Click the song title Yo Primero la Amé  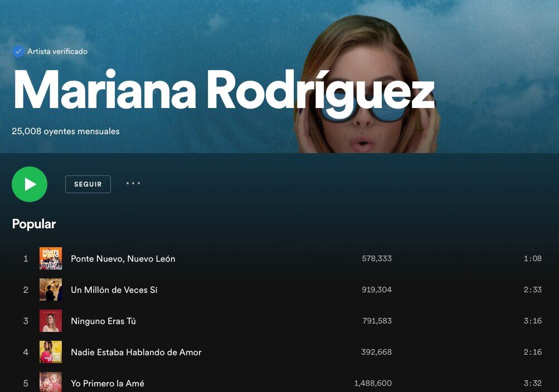pos(107,383)
